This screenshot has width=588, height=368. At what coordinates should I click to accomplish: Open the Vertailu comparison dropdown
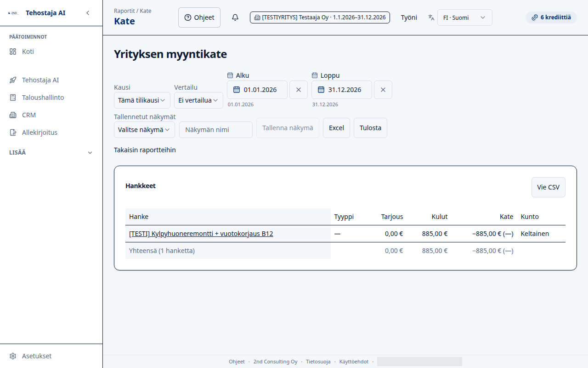(198, 100)
